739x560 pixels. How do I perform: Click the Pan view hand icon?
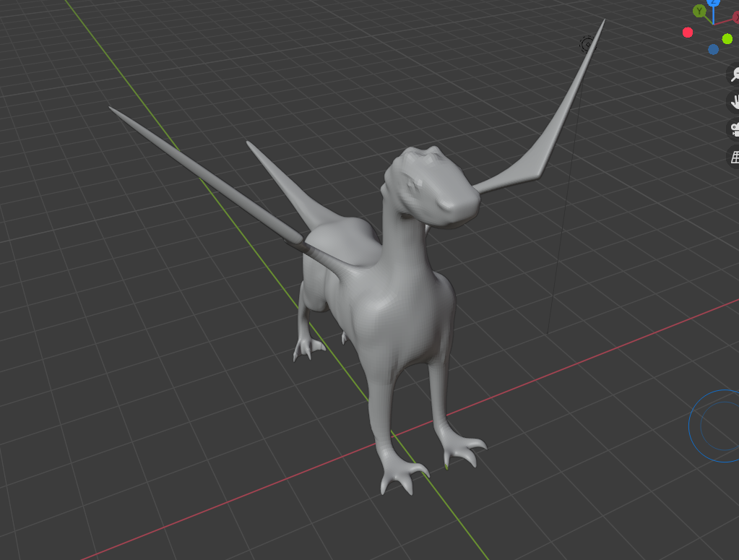734,102
